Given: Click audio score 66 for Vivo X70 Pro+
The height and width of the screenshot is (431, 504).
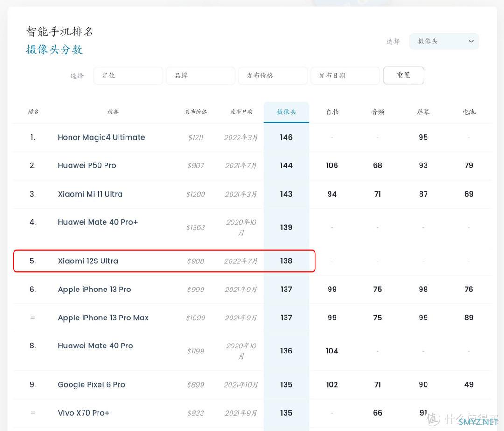Looking at the screenshot, I should [378, 413].
